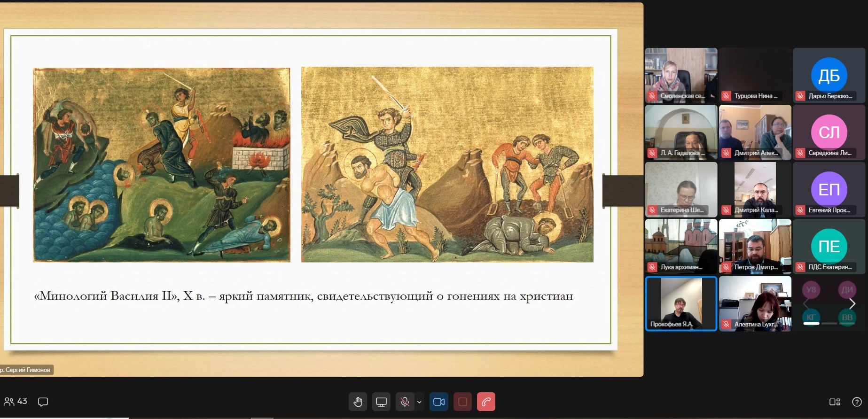
Task: Unmute the microphone
Action: coord(404,402)
